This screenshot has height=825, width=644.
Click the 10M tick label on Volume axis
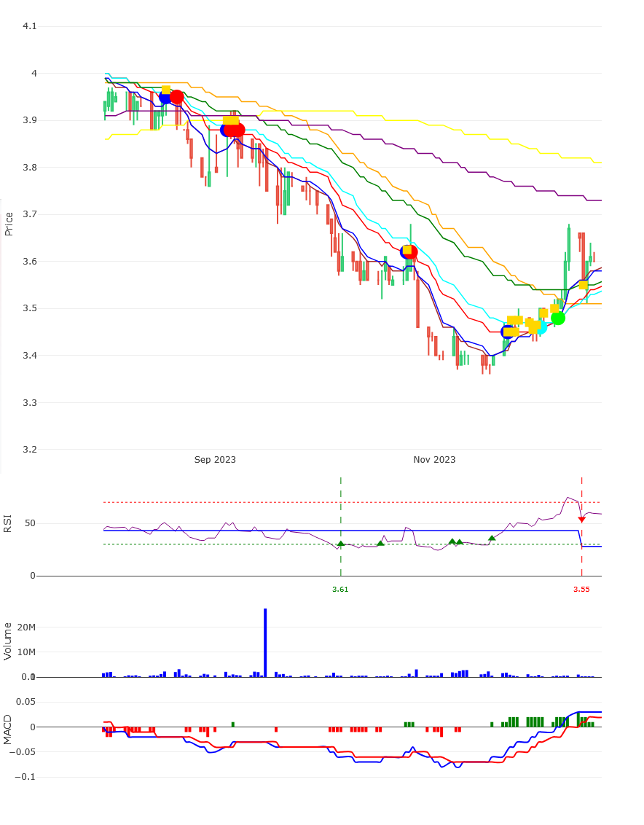pyautogui.click(x=26, y=652)
